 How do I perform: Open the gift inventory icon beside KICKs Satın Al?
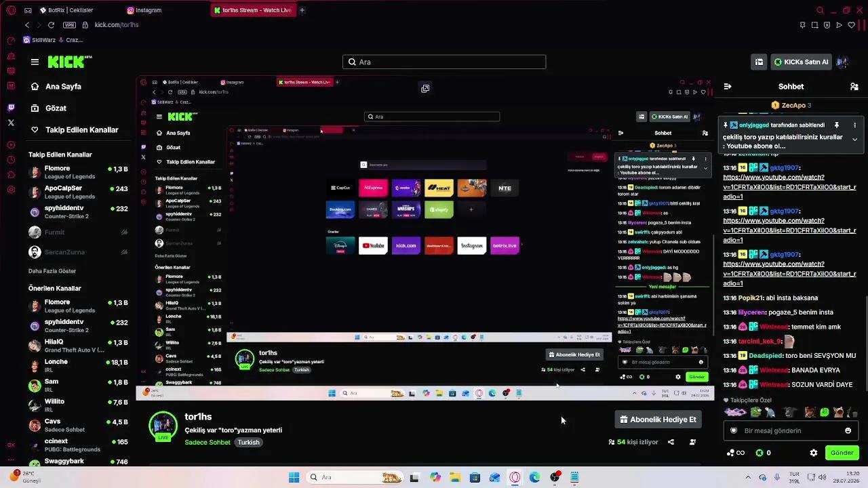point(759,62)
